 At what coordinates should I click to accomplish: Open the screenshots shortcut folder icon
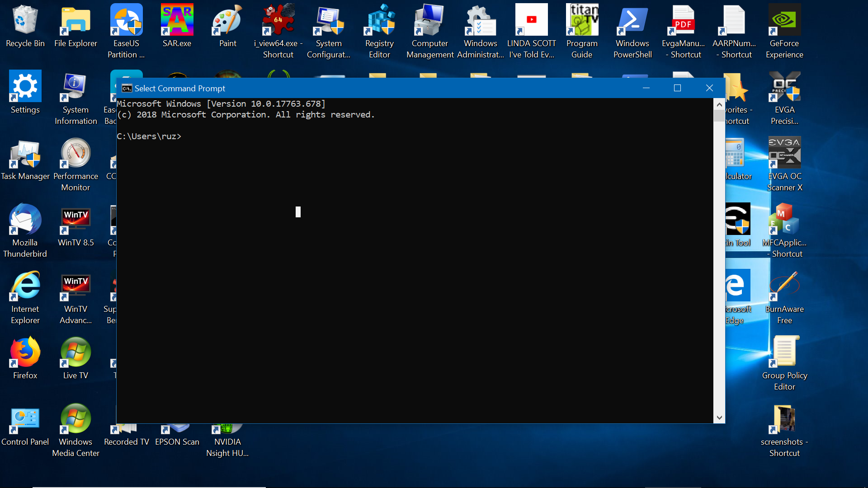(784, 419)
